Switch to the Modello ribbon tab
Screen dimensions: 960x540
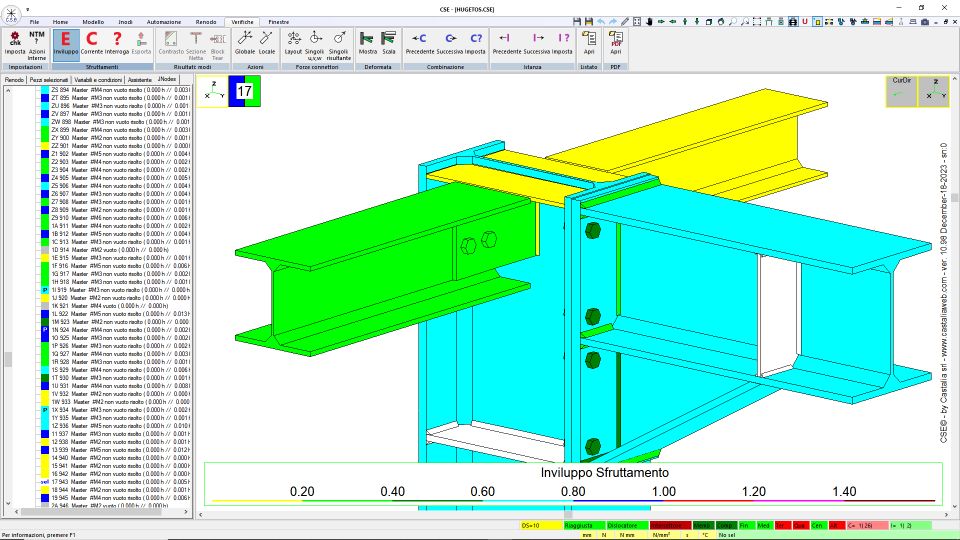pos(93,22)
